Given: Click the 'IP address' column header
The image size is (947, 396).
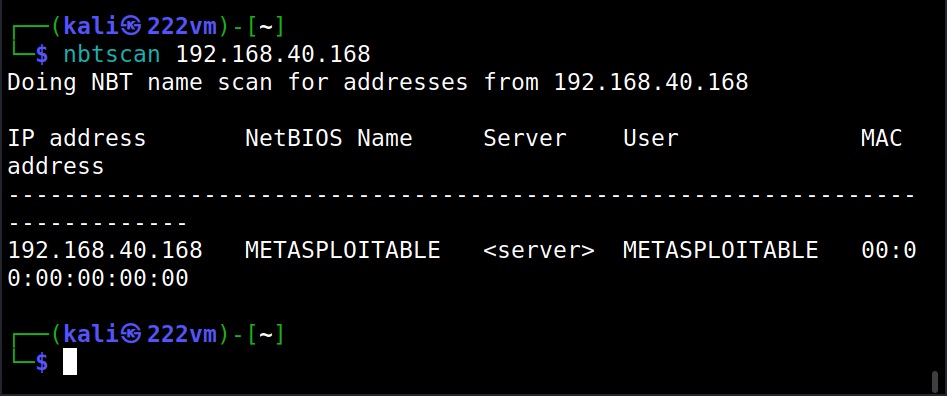Looking at the screenshot, I should 77,138.
